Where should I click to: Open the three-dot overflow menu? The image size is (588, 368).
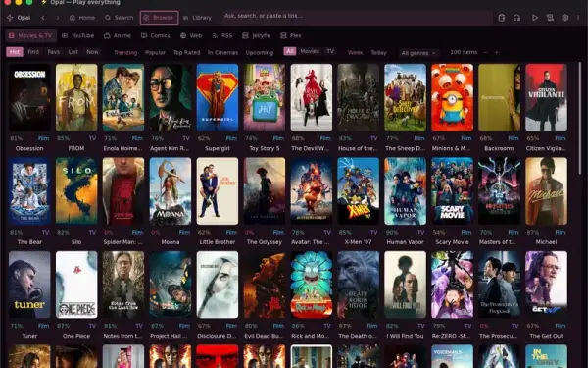pos(578,18)
